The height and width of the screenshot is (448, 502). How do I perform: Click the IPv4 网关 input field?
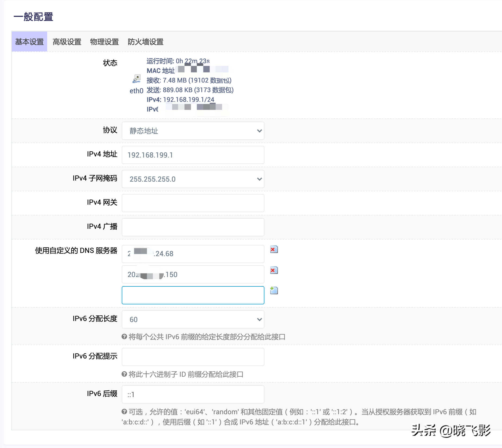(x=193, y=203)
